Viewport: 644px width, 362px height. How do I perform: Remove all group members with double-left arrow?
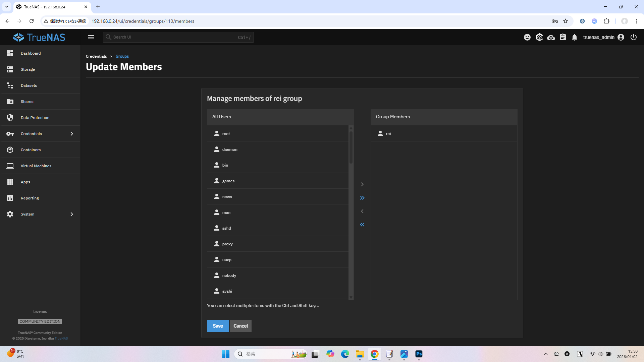(x=362, y=225)
